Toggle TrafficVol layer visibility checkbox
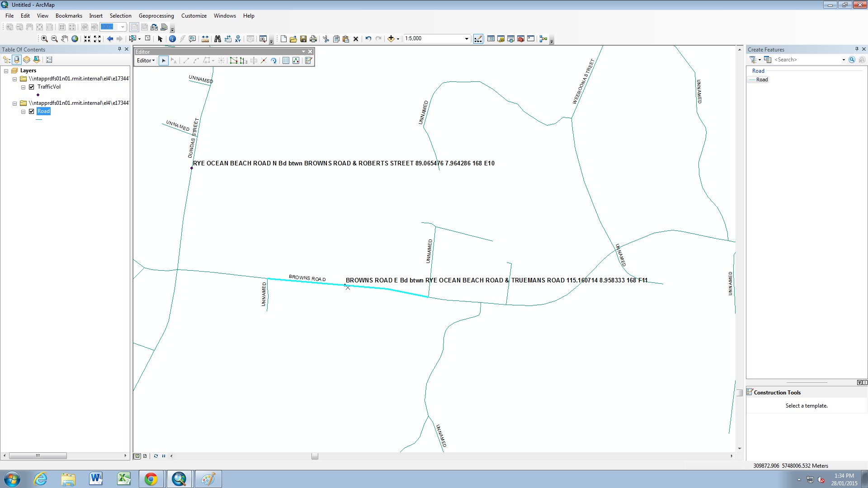Image resolution: width=868 pixels, height=488 pixels. 32,87
